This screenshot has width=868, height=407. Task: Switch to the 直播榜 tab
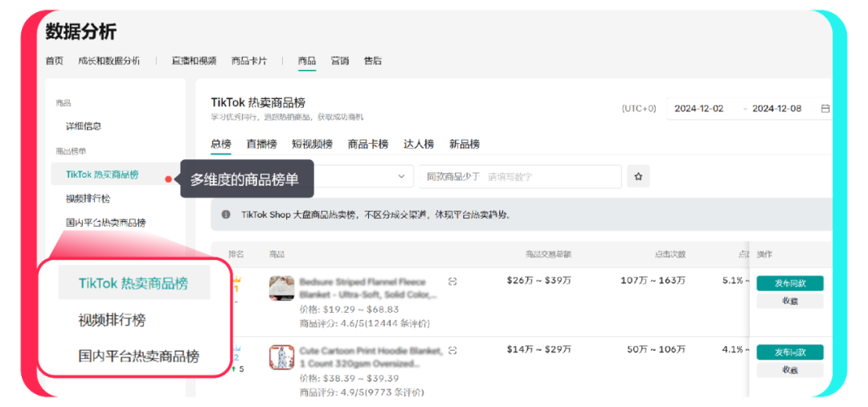tap(261, 144)
